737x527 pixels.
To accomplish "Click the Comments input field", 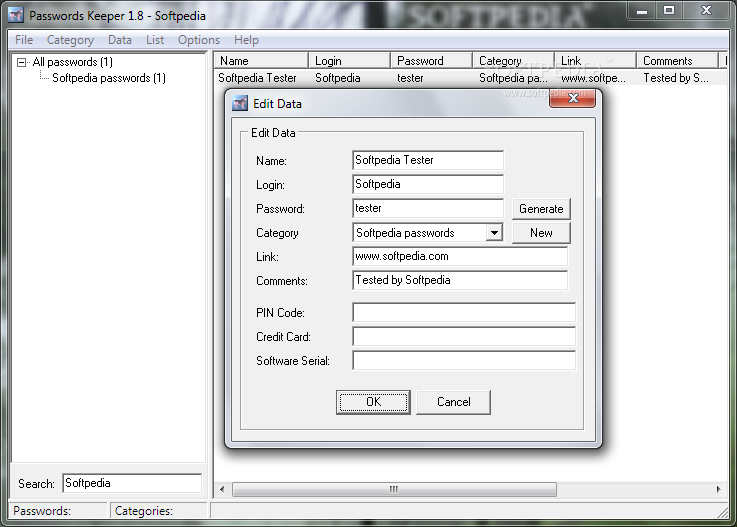I will 460,280.
